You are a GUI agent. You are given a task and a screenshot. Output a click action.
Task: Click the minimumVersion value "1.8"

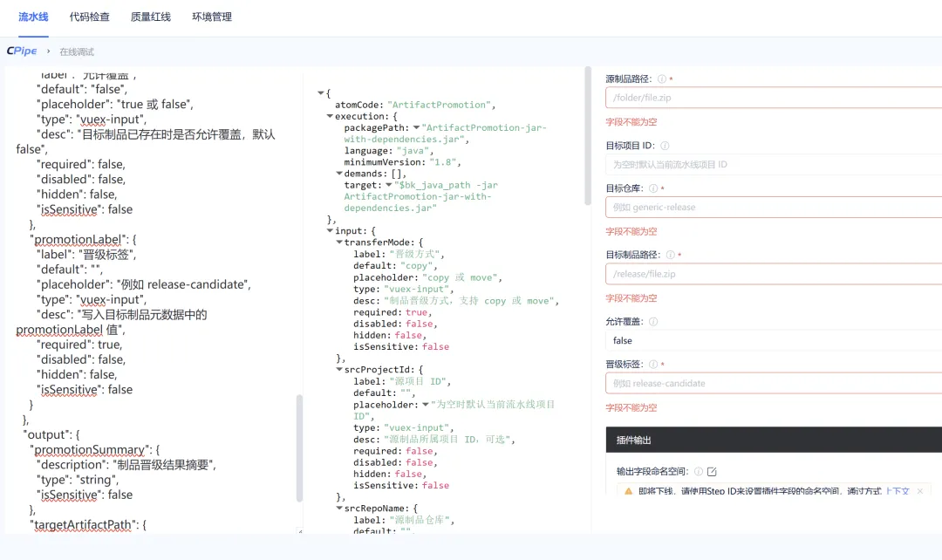[442, 162]
